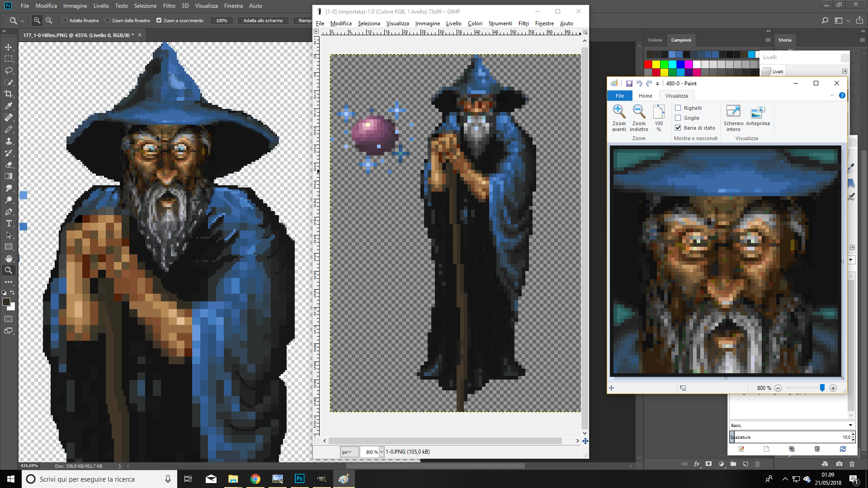The height and width of the screenshot is (488, 868).
Task: Open the Zoom tool preset dropdown arrow
Action: pos(22,21)
